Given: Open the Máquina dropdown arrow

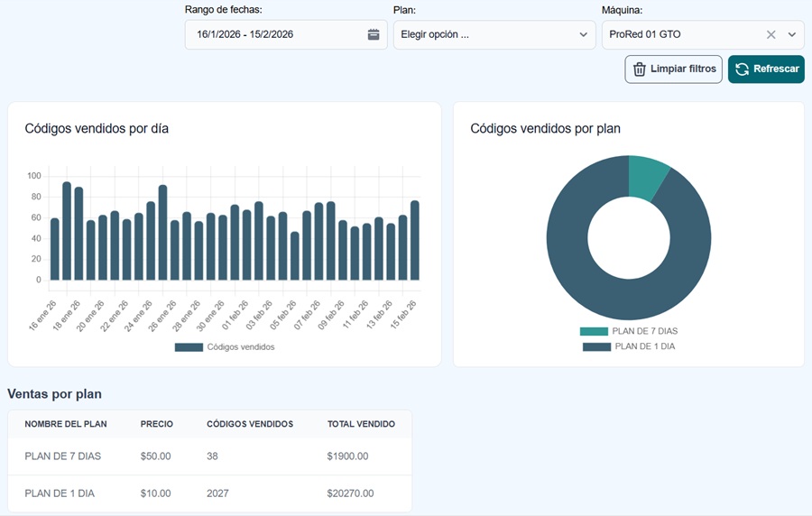Looking at the screenshot, I should click(792, 35).
